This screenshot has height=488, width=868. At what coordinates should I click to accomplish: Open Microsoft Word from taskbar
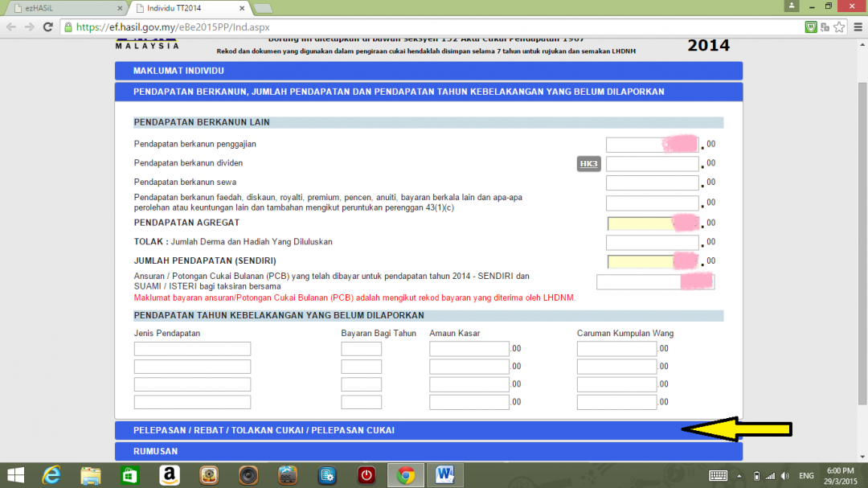point(445,475)
